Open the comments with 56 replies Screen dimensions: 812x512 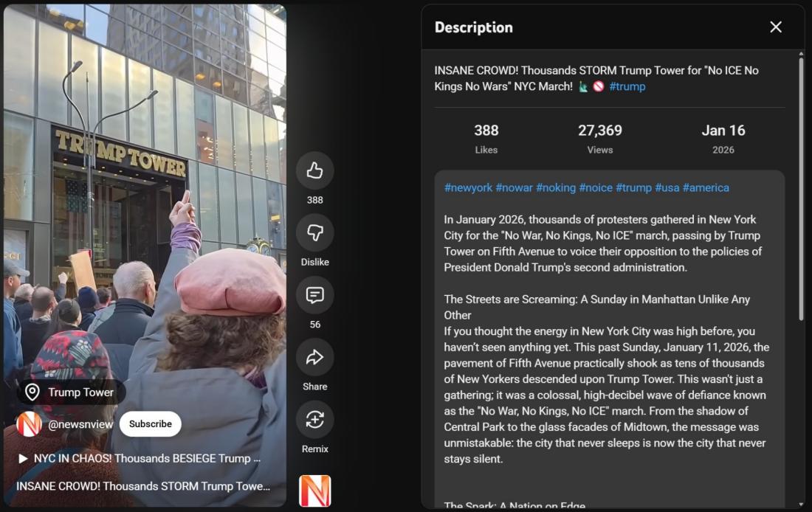314,296
